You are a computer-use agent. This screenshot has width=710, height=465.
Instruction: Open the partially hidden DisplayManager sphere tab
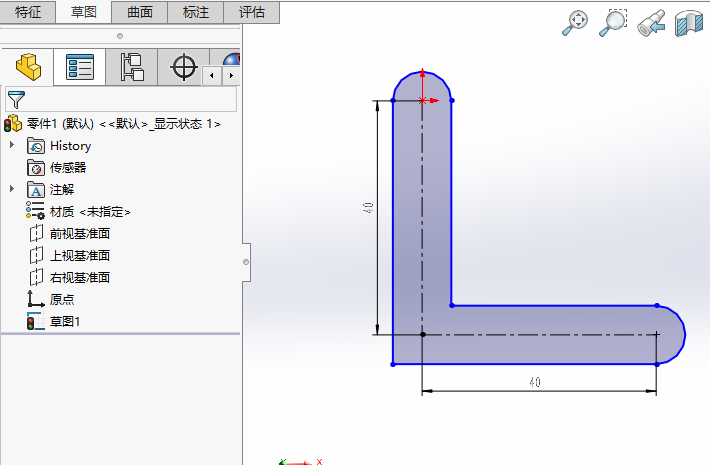[x=230, y=59]
